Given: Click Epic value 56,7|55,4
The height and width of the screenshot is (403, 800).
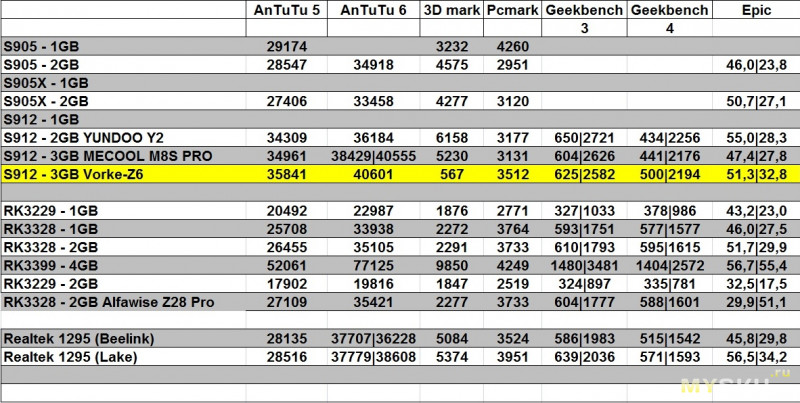Looking at the screenshot, I should (756, 266).
